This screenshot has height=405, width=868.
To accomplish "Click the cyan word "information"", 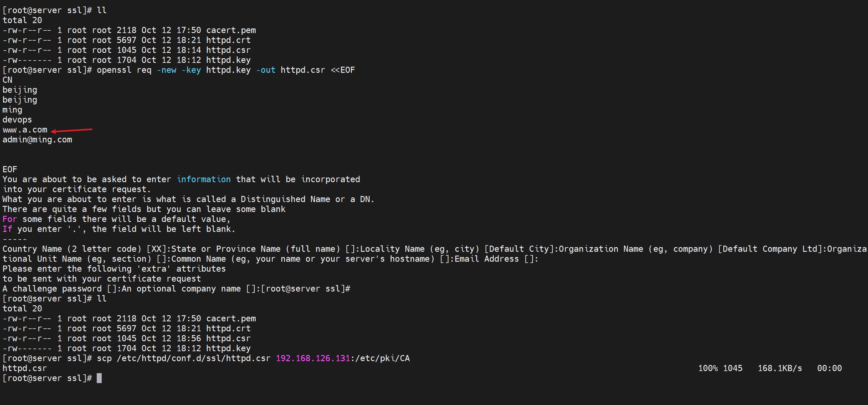I will point(203,180).
